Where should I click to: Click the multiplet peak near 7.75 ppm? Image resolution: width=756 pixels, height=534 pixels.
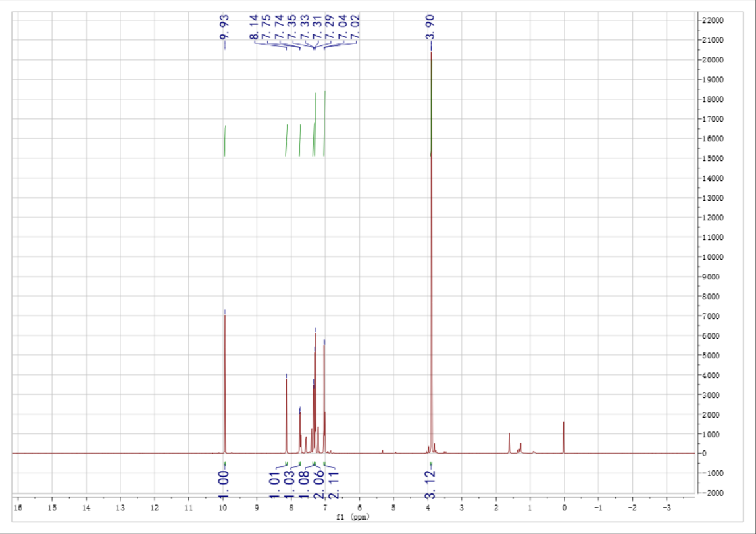pyautogui.click(x=300, y=431)
